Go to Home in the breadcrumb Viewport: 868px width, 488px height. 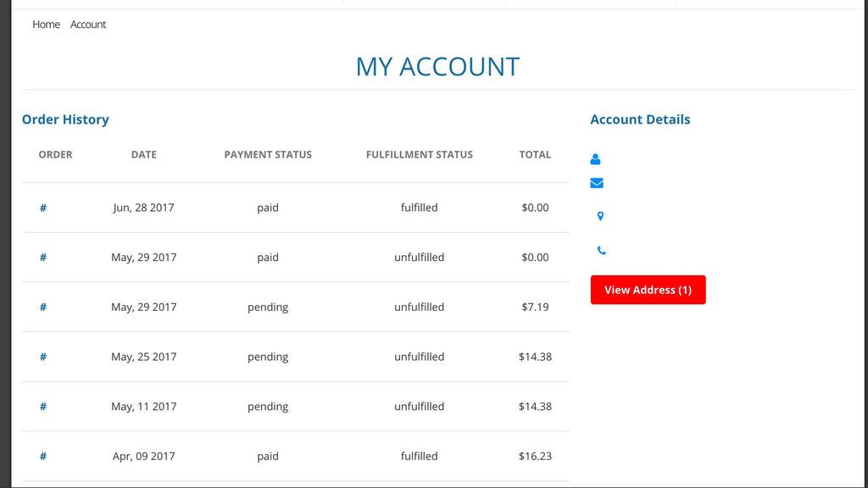pyautogui.click(x=46, y=25)
